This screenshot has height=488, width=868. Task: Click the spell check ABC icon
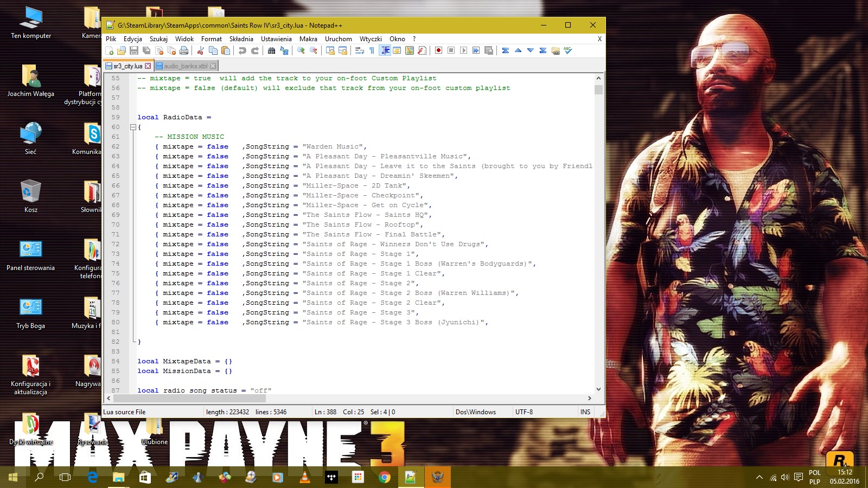(567, 50)
